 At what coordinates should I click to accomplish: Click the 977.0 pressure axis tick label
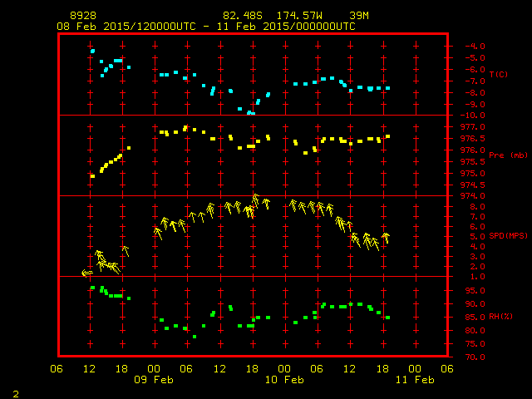pyautogui.click(x=473, y=126)
